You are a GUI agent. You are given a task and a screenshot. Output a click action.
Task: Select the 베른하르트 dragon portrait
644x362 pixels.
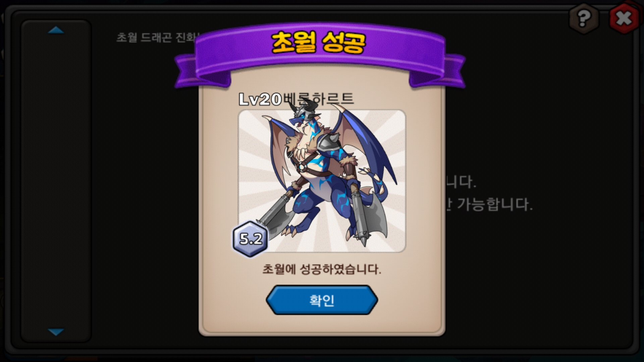click(x=322, y=181)
